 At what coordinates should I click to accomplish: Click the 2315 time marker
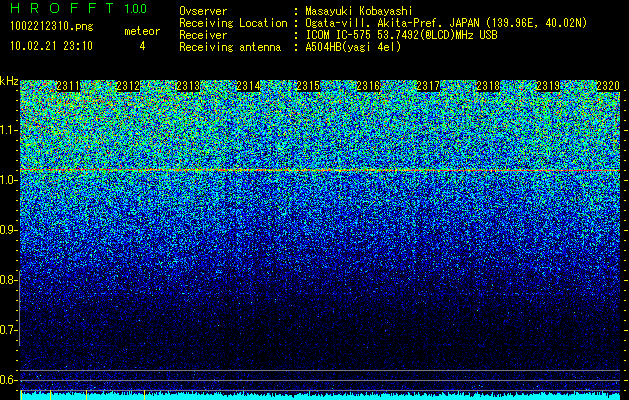308,86
